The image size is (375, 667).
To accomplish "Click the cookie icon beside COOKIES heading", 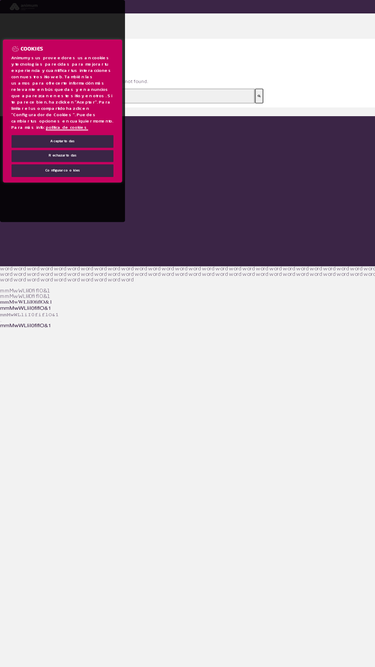I will point(15,49).
